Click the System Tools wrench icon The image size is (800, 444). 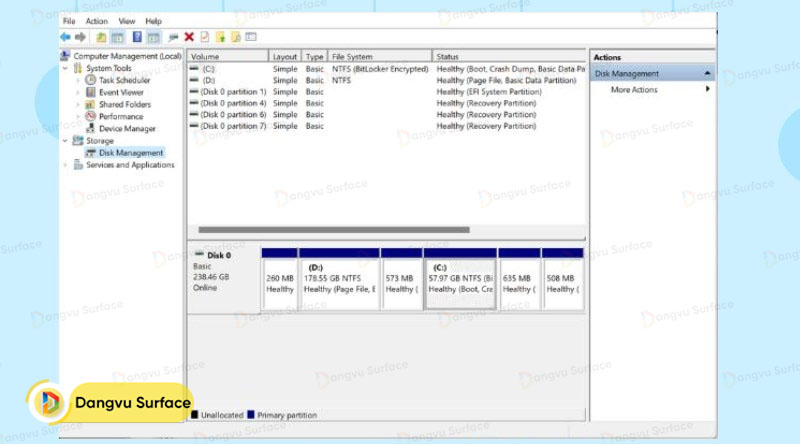point(78,68)
